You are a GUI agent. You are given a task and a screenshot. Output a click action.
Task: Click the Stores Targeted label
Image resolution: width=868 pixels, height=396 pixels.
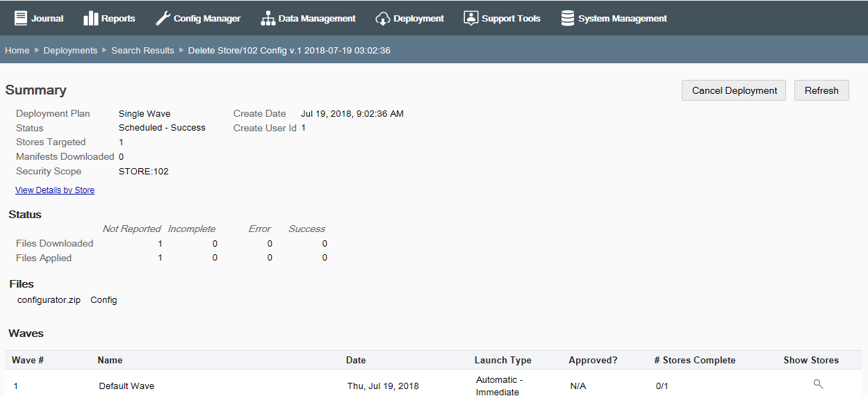click(x=51, y=142)
